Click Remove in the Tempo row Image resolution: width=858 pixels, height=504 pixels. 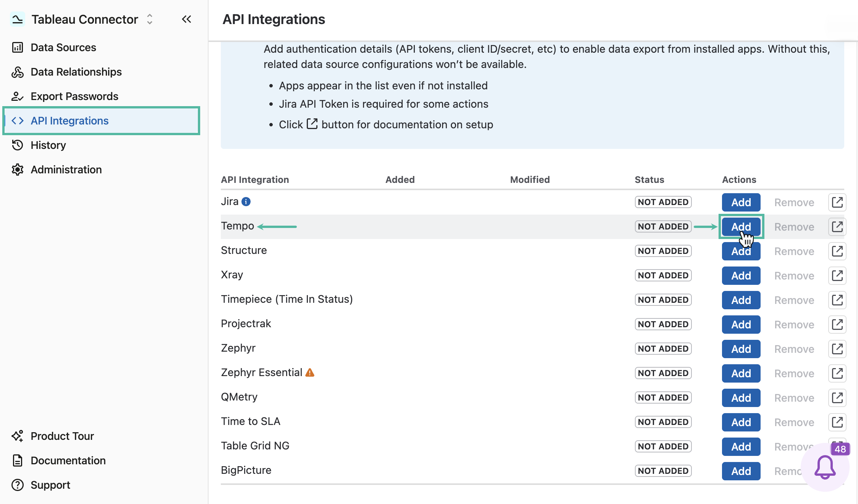point(794,227)
